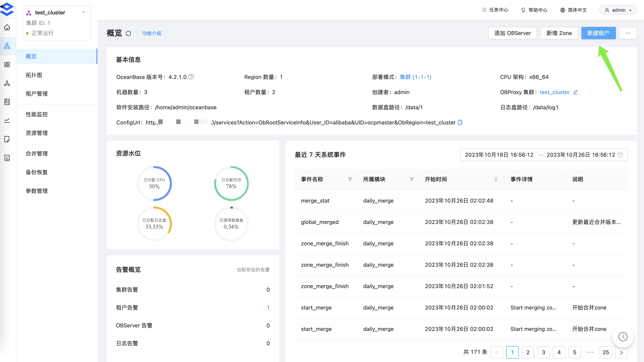Go to next events page
Screen dimensions: 644x362
[621, 352]
